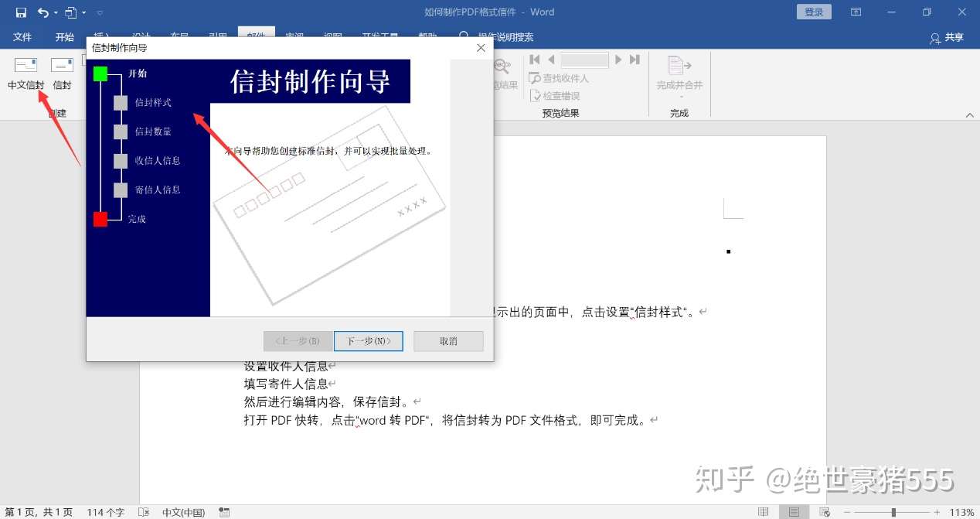
Task: Click the zoom in plus button
Action: point(937,512)
